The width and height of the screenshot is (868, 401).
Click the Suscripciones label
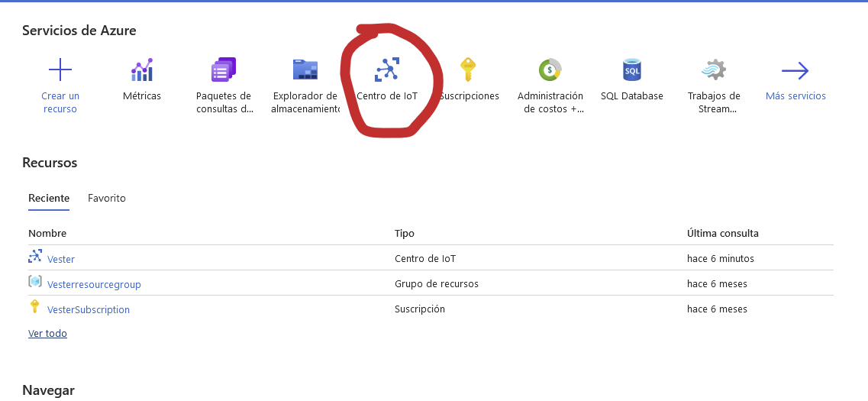point(469,95)
